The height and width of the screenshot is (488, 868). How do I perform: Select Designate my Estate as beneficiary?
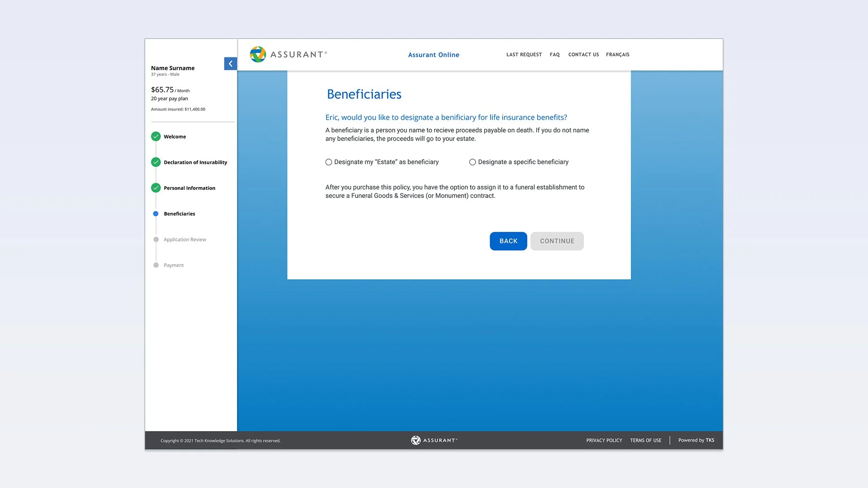coord(329,162)
